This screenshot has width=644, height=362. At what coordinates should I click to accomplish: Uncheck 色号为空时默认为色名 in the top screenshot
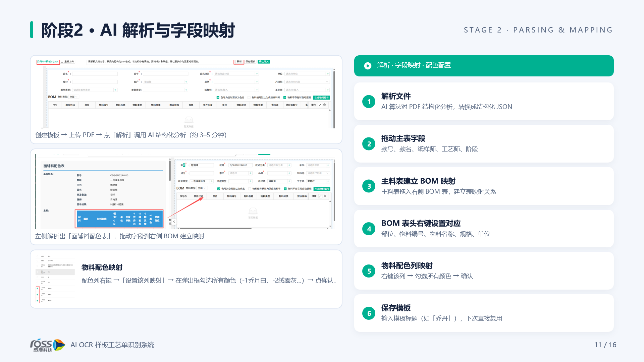(x=218, y=98)
